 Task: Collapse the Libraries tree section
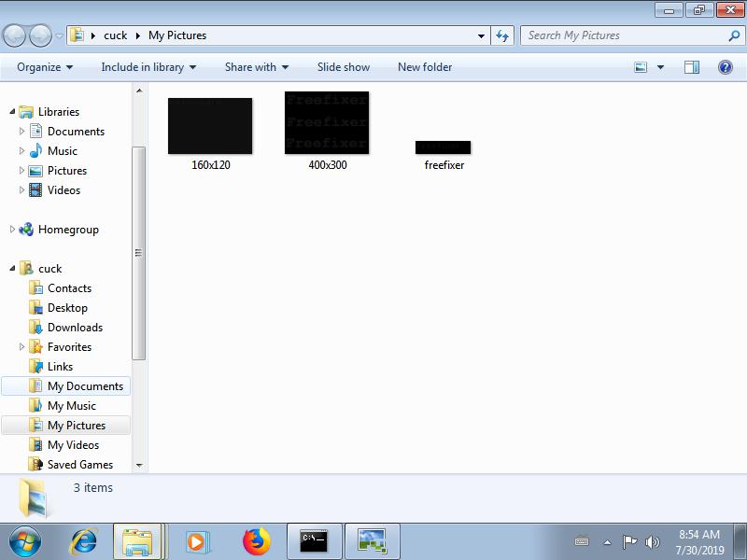(13, 112)
